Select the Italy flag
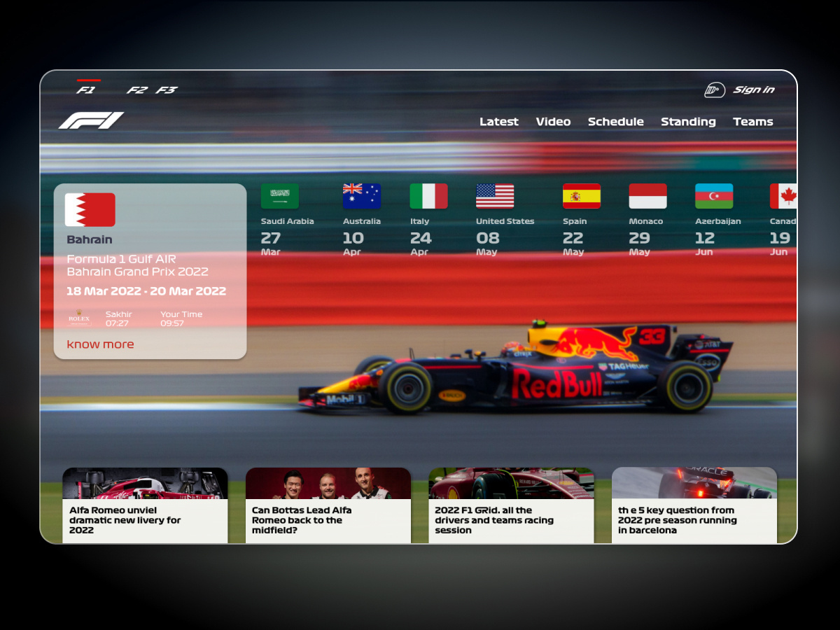Image resolution: width=840 pixels, height=630 pixels. [x=428, y=196]
